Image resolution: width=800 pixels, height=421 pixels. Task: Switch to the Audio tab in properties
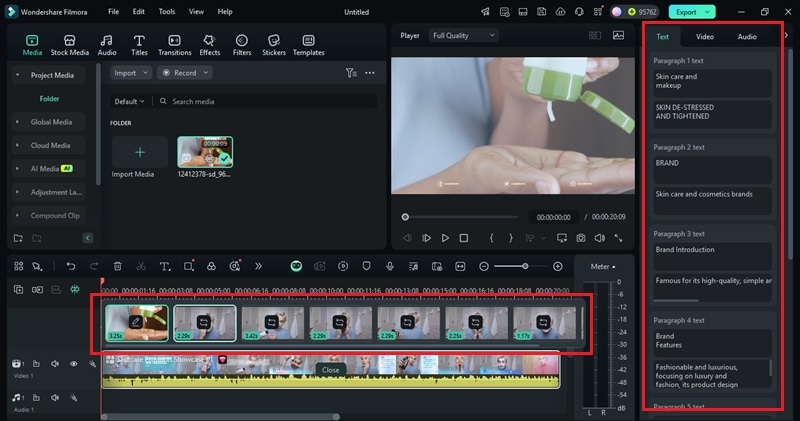pyautogui.click(x=747, y=37)
